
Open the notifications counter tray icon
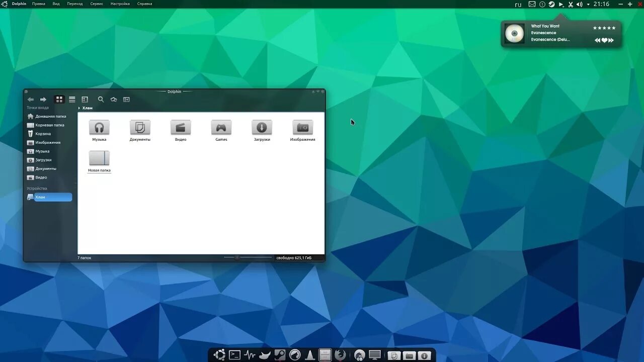click(x=542, y=4)
